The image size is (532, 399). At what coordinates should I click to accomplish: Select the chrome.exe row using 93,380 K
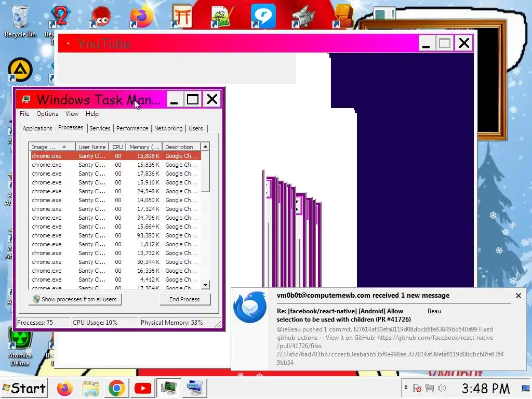116,235
